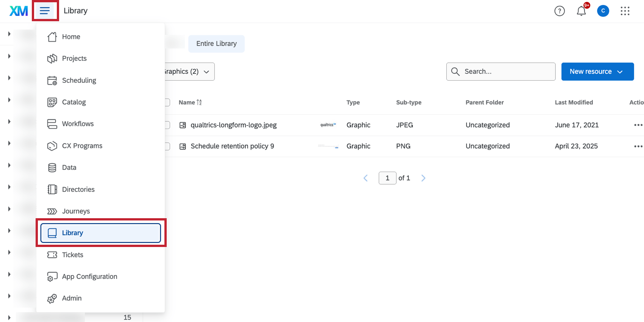Select the Entire Library tab
Image resolution: width=644 pixels, height=322 pixels.
coord(216,44)
